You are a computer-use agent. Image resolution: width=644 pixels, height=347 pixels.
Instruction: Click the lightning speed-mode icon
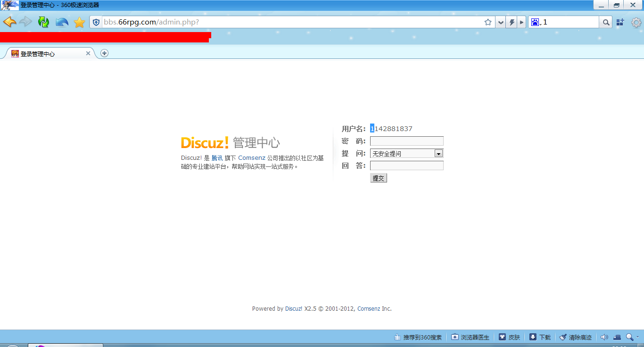point(512,22)
